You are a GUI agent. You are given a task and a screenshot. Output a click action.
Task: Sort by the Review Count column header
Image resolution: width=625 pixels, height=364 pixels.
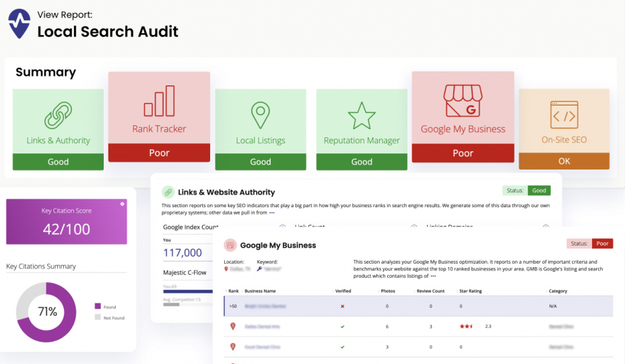[430, 291]
